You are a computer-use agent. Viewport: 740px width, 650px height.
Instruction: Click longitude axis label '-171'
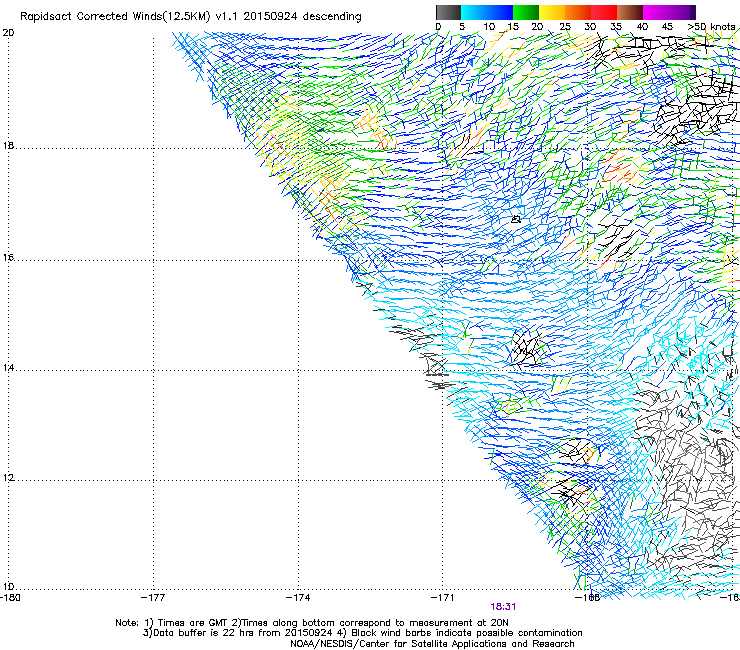pyautogui.click(x=442, y=598)
